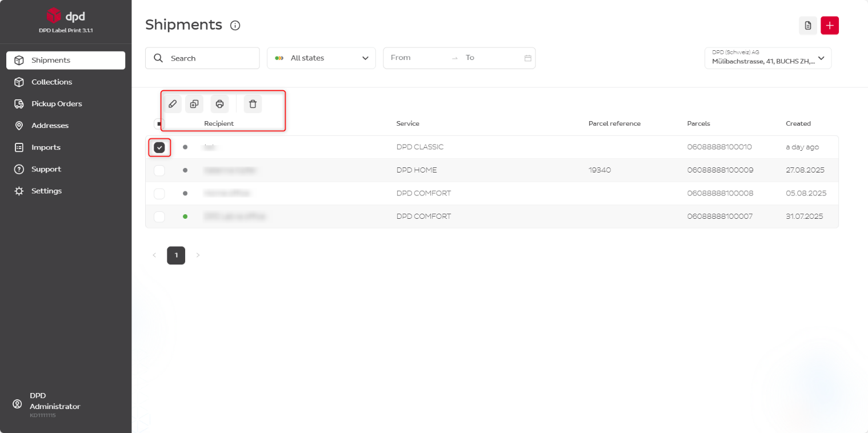Screen dimensions: 868x433
Task: Click the magnifier icon in the search box
Action: (x=158, y=58)
